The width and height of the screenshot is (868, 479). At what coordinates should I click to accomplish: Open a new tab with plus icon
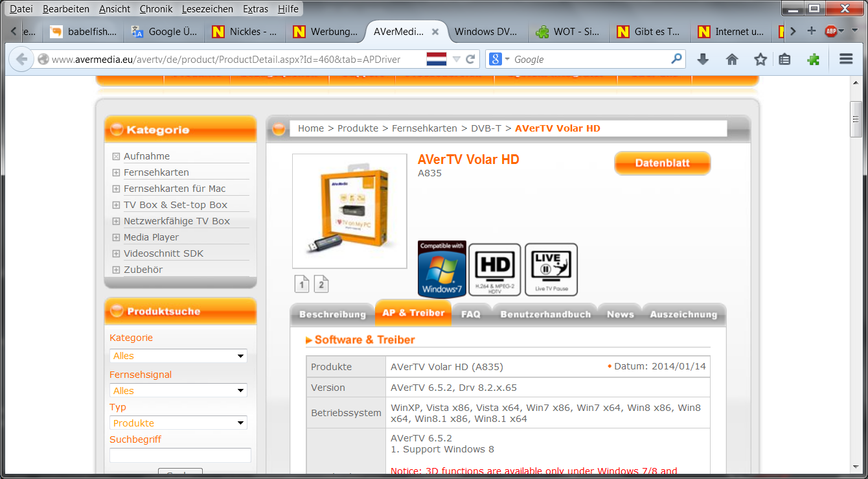click(811, 31)
